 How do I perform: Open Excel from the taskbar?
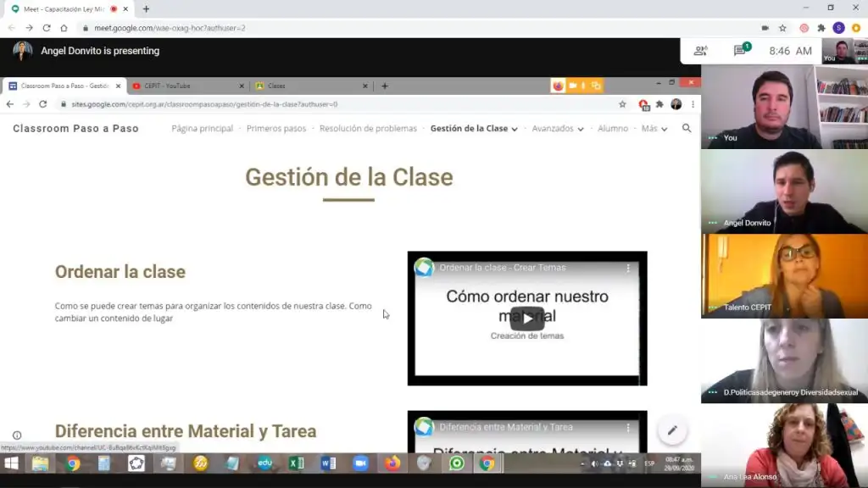(296, 463)
